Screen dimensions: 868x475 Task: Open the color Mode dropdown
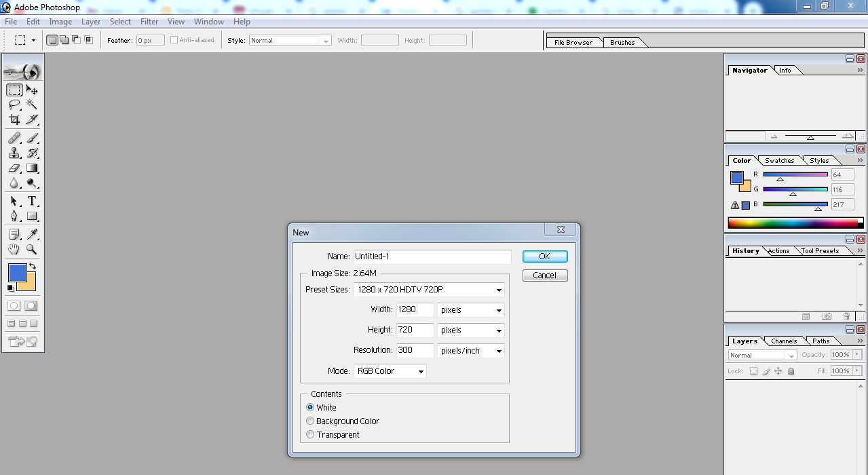point(390,371)
